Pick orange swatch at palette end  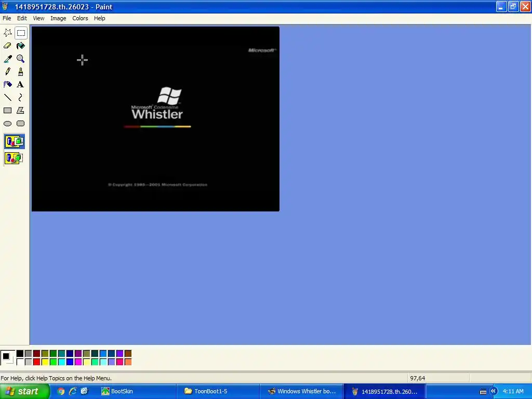click(x=128, y=362)
